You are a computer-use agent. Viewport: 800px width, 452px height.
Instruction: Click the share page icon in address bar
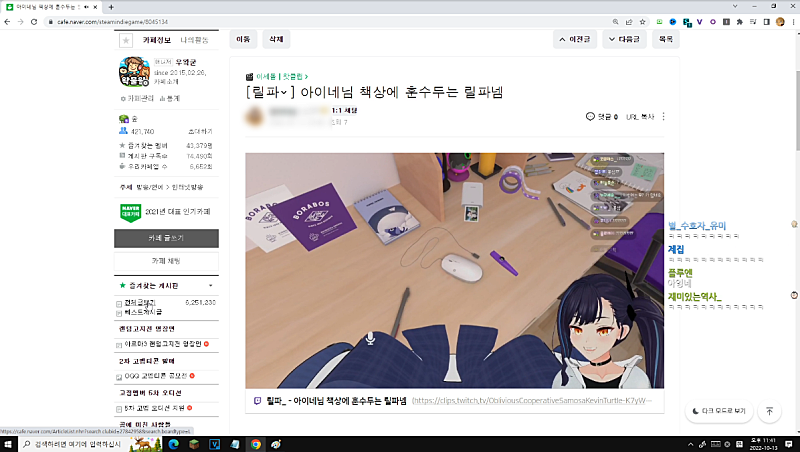coord(629,22)
